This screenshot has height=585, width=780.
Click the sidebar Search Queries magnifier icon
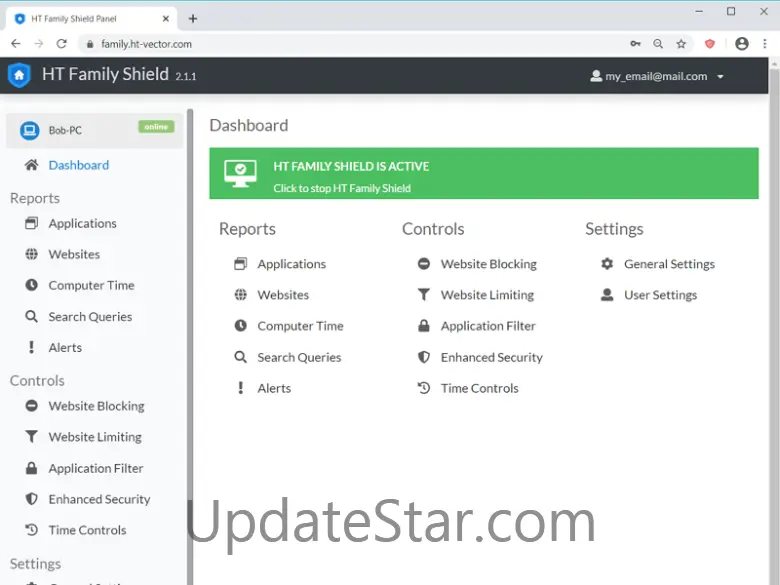point(31,316)
